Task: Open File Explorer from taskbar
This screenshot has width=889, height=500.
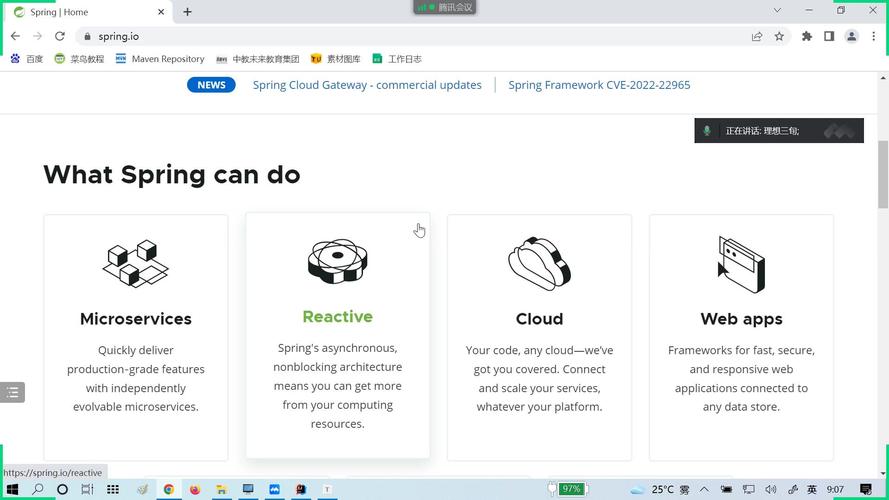Action: pyautogui.click(x=222, y=489)
